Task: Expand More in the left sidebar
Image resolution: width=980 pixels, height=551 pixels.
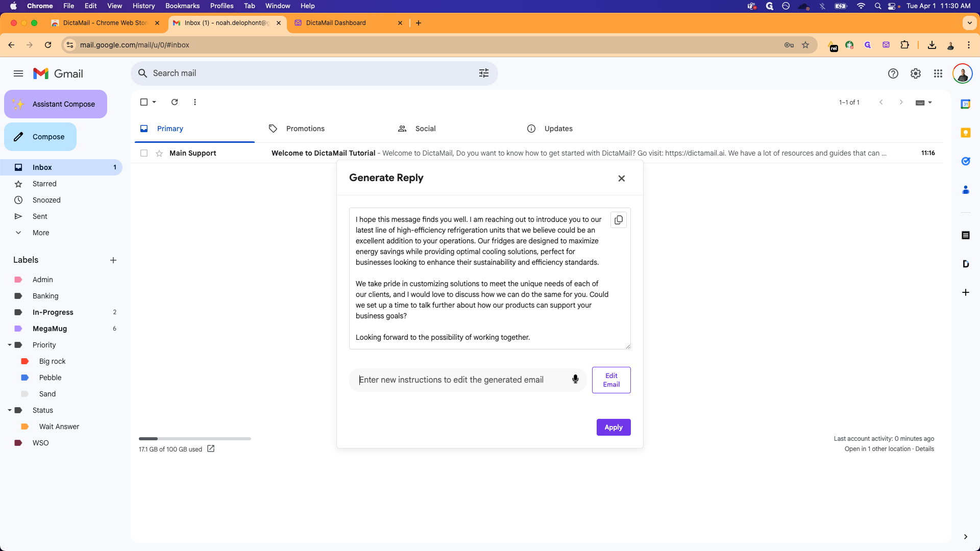Action: (x=41, y=233)
